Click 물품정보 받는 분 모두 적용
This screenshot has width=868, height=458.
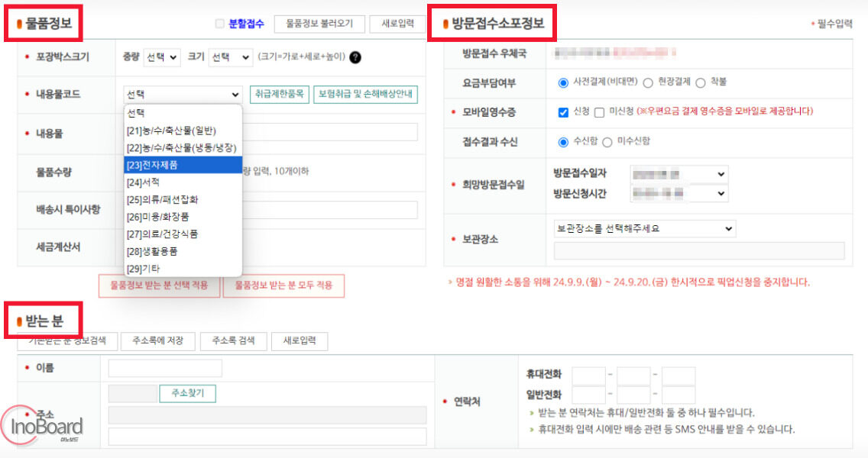(x=283, y=285)
